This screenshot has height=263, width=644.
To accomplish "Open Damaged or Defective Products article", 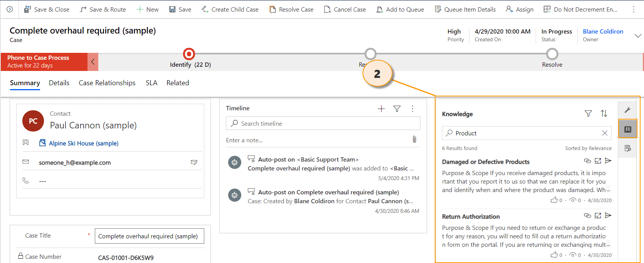I will (x=486, y=162).
